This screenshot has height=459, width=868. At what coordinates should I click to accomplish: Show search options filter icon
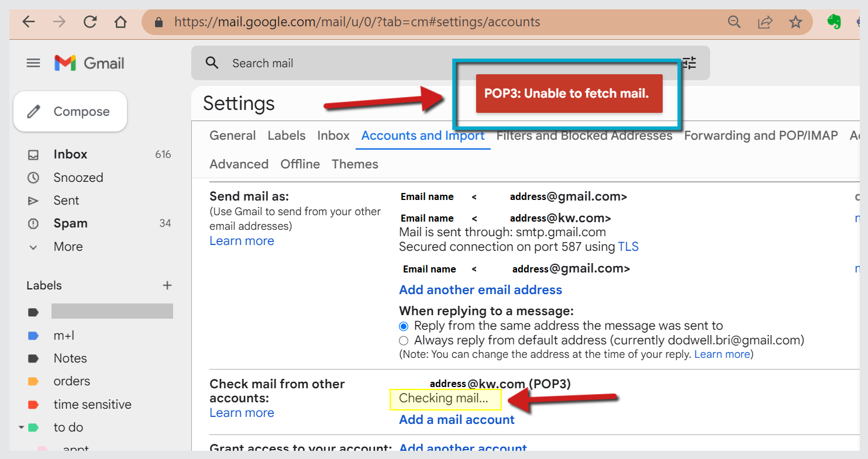coord(690,63)
